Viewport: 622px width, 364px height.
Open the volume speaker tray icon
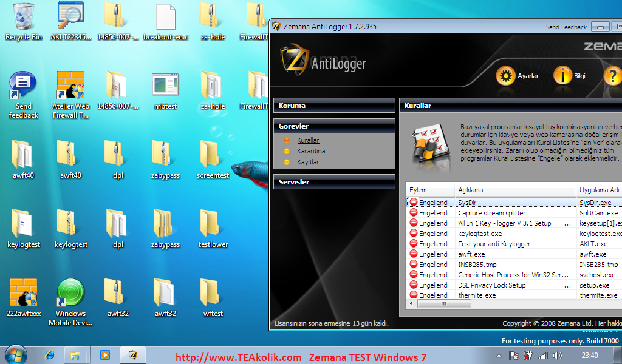pyautogui.click(x=558, y=356)
